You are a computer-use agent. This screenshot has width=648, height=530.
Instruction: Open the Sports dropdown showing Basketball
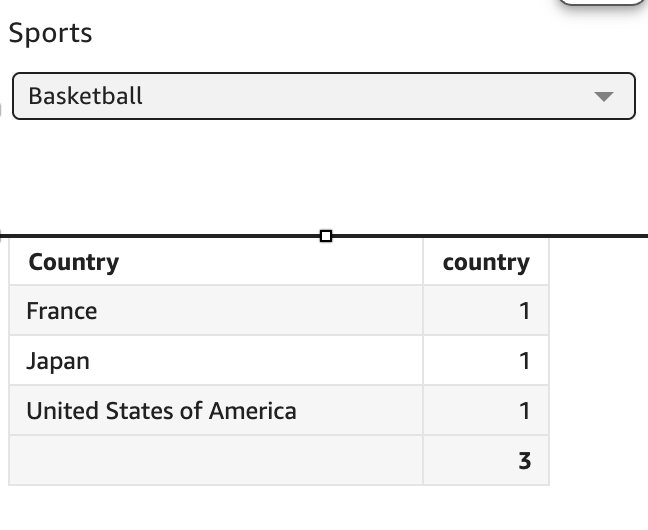(323, 96)
